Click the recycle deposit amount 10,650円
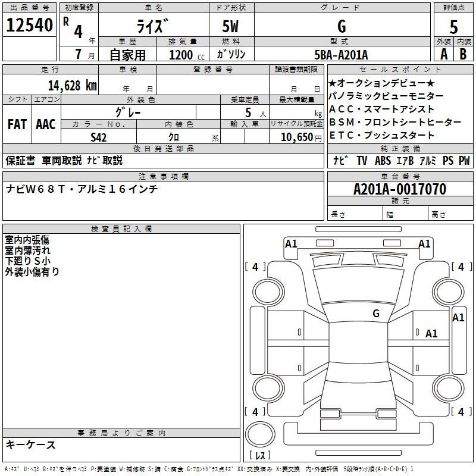Image resolution: width=476 pixels, height=476 pixels. click(x=296, y=136)
